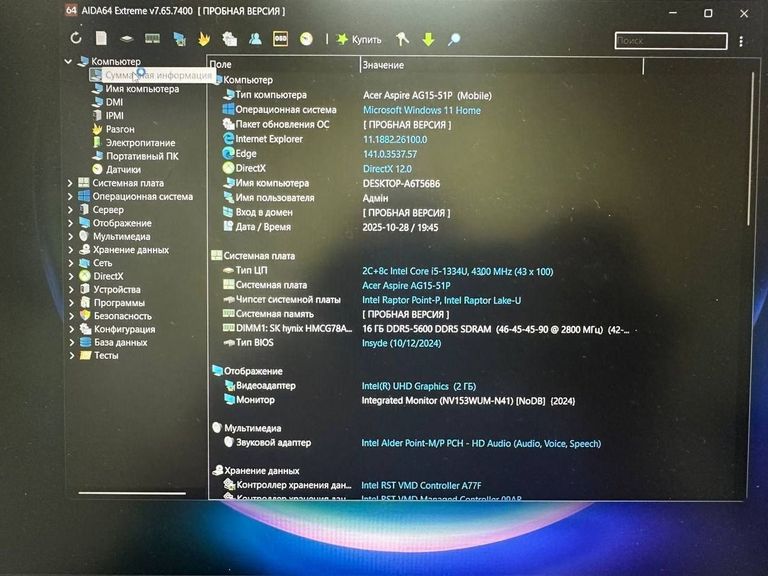The image size is (768, 576).
Task: Click the Insyde BIOS link
Action: pyautogui.click(x=401, y=343)
